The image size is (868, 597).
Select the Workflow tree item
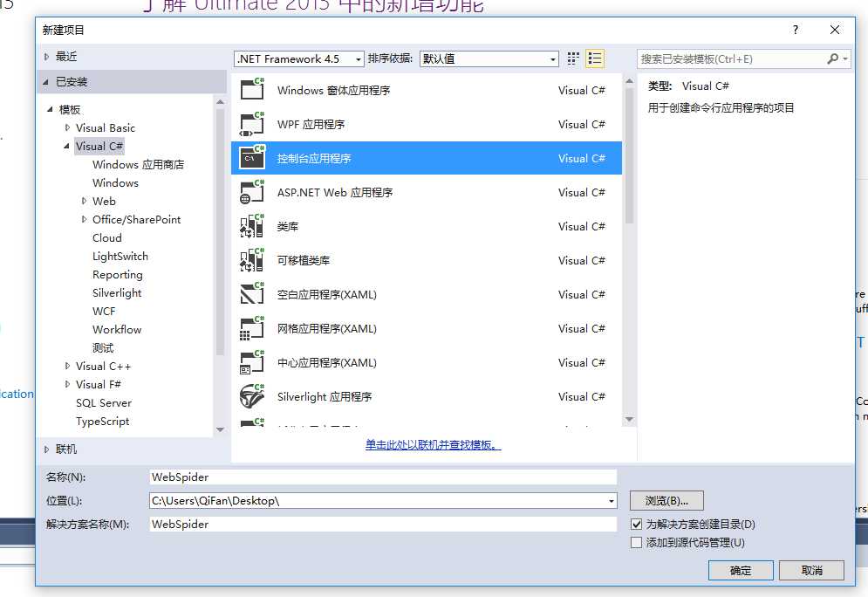click(x=117, y=330)
